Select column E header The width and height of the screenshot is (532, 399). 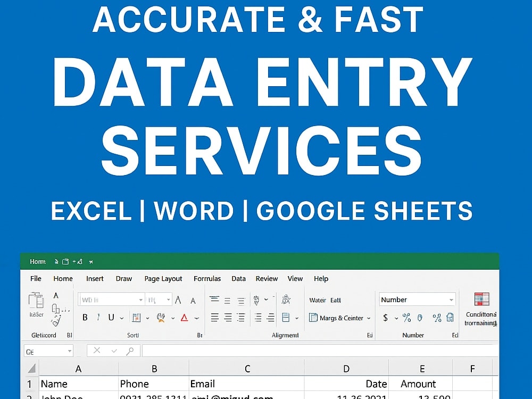pos(421,369)
